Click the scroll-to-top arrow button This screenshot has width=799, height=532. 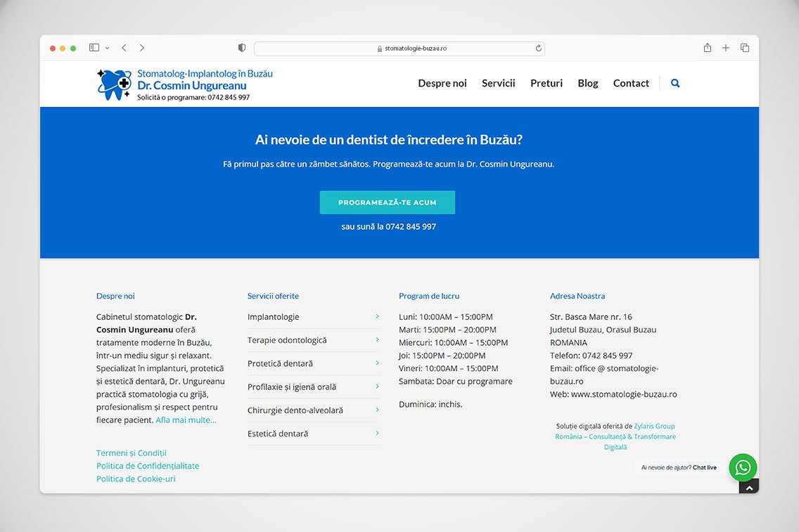[749, 487]
